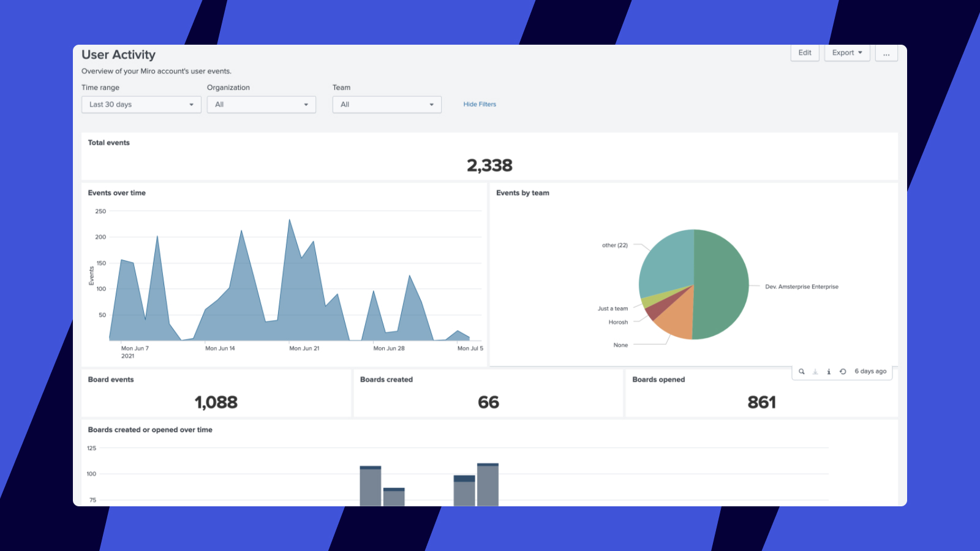Show panel info via the i icon
Viewport: 980px width, 551px height.
829,372
